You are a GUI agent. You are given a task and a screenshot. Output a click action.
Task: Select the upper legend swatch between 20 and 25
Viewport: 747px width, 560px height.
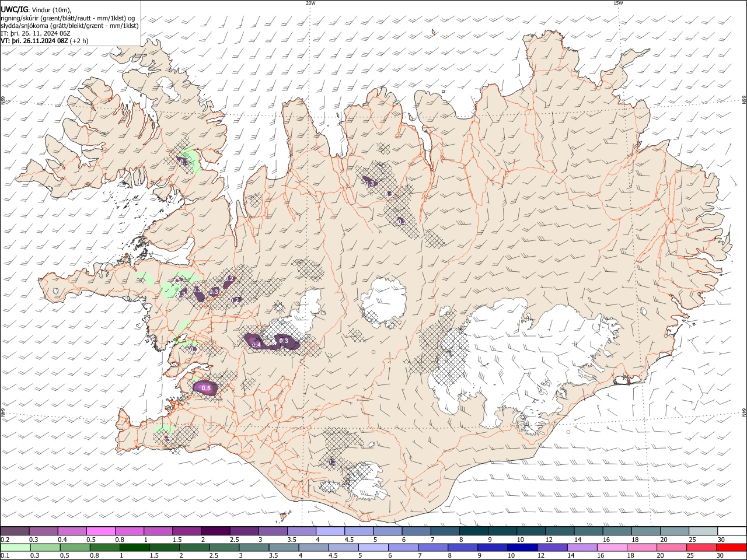point(675,531)
